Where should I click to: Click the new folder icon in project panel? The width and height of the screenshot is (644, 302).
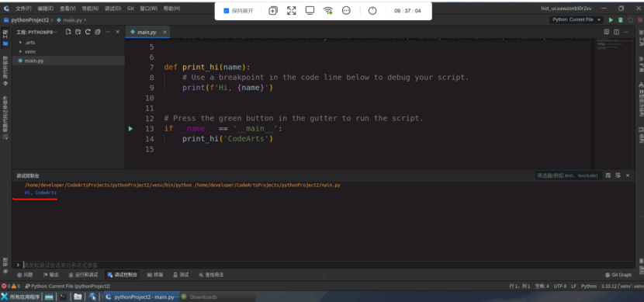[x=78, y=32]
